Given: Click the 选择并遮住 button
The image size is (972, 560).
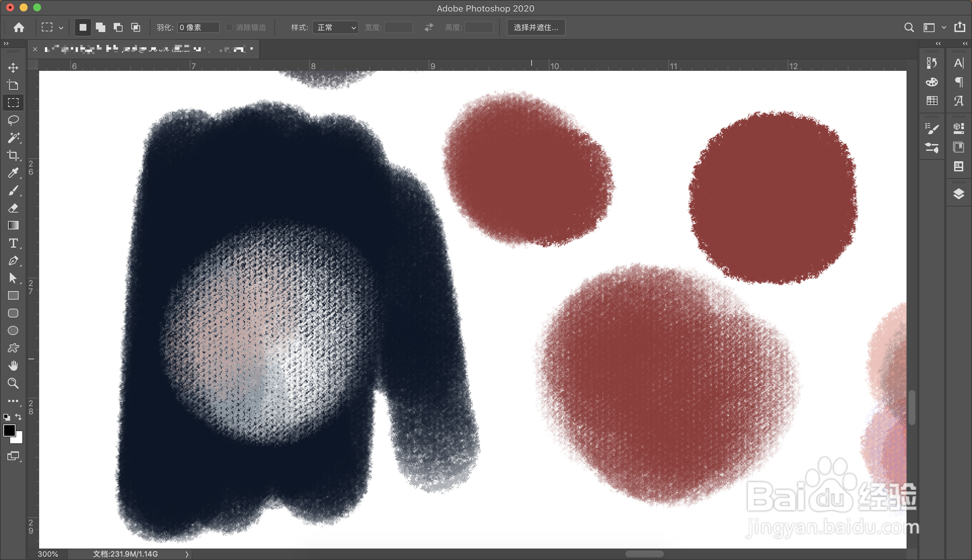Looking at the screenshot, I should pyautogui.click(x=536, y=27).
